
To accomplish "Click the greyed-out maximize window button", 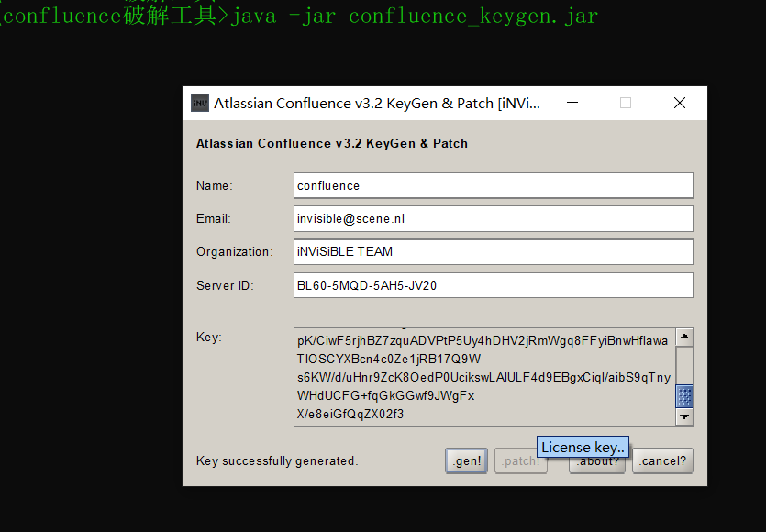I will click(626, 103).
